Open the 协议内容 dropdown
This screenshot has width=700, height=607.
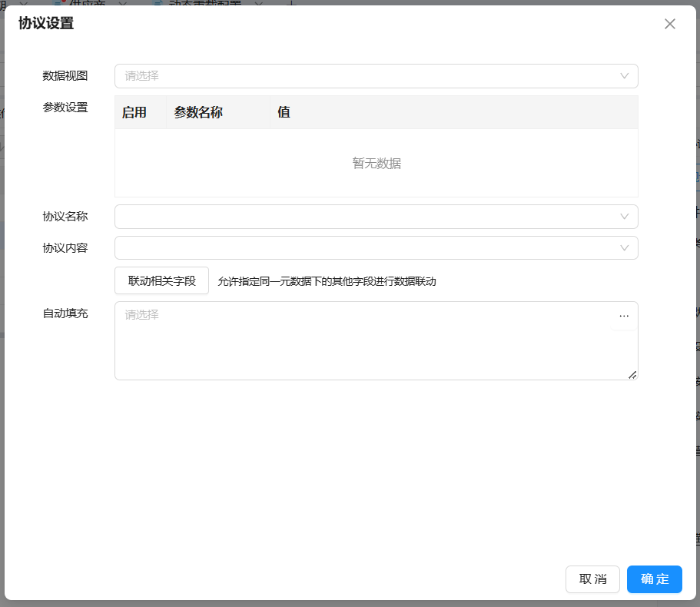coord(377,247)
